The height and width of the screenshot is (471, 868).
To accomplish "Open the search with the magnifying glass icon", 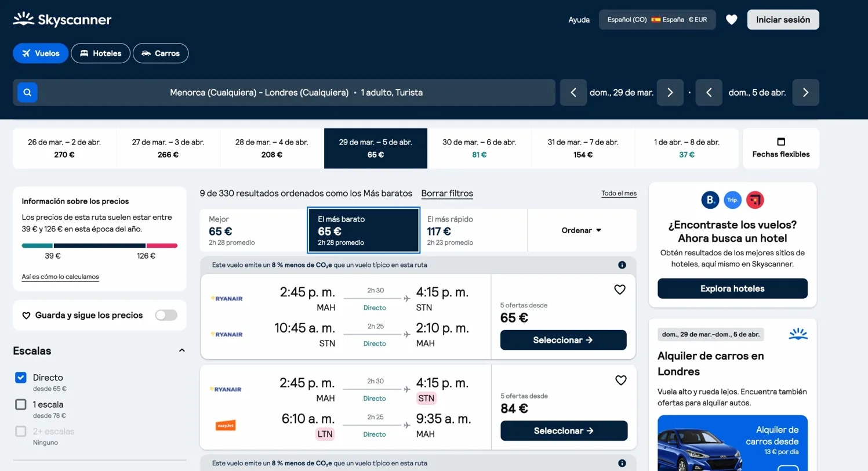I will point(27,92).
